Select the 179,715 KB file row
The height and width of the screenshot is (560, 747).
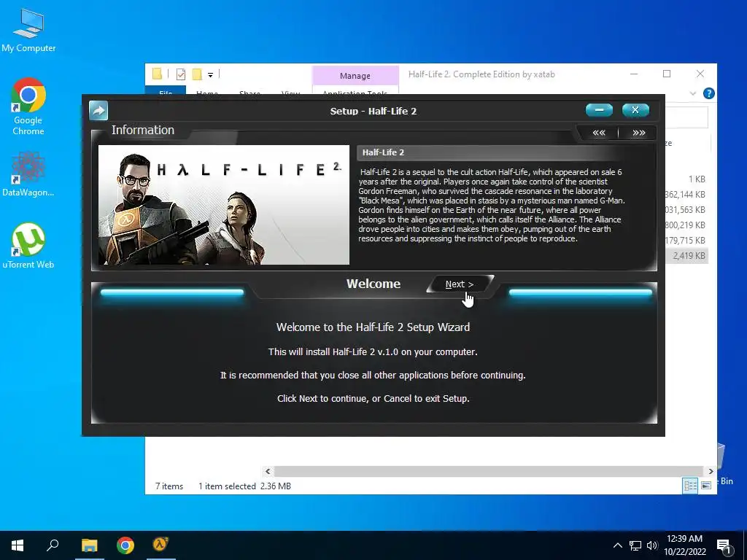[x=686, y=241]
